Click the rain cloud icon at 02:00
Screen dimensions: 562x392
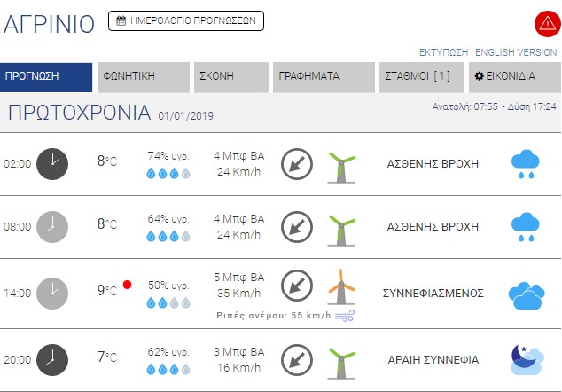point(526,164)
